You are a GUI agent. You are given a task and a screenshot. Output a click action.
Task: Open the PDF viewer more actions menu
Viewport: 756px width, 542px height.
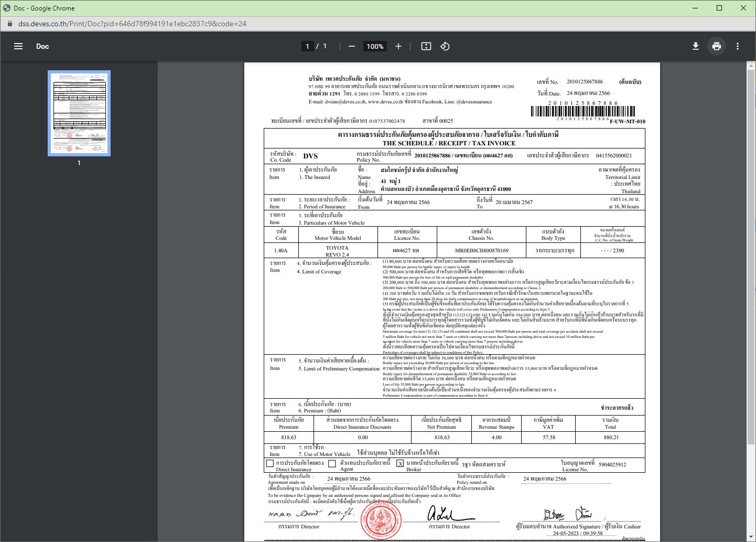pos(738,46)
